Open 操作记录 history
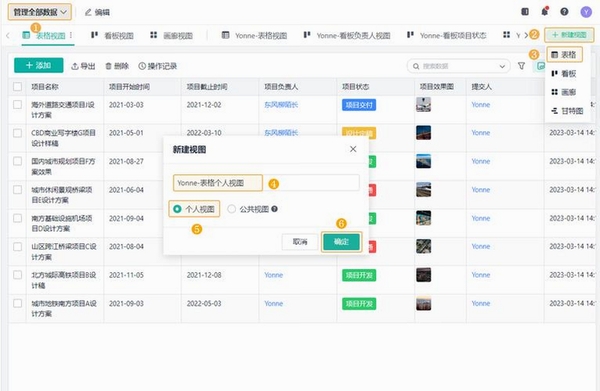Image resolution: width=600 pixels, height=391 pixels. click(x=158, y=66)
